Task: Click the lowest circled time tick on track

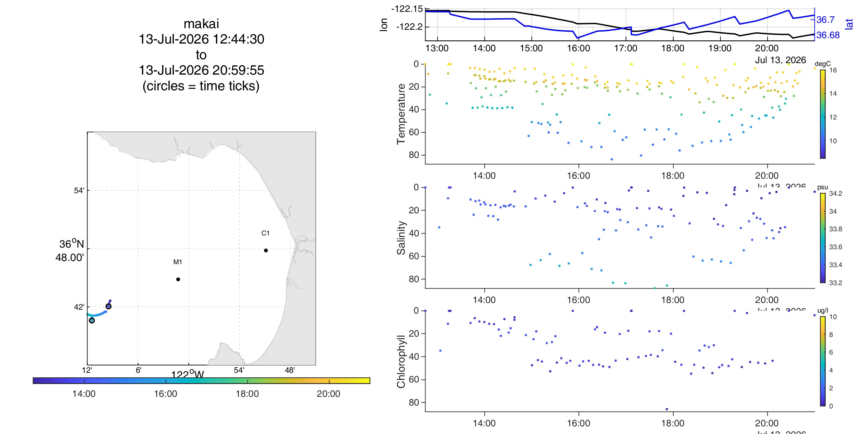Action: tap(92, 320)
